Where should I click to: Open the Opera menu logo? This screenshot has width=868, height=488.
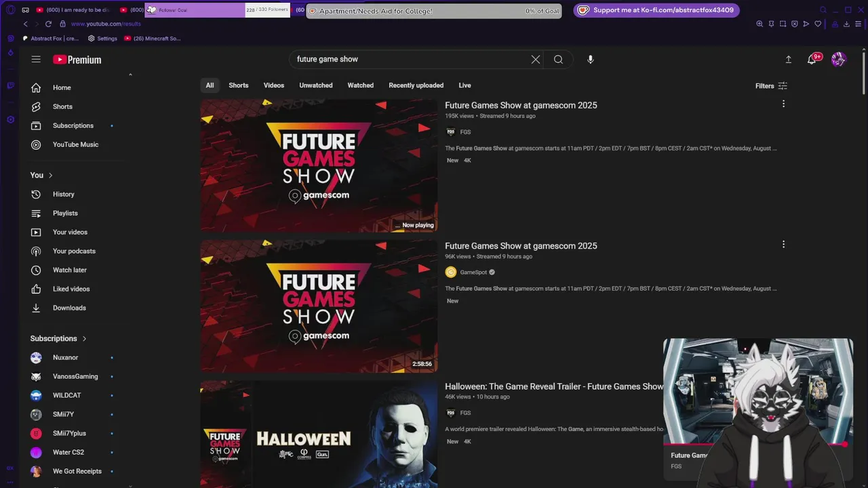coord(9,10)
